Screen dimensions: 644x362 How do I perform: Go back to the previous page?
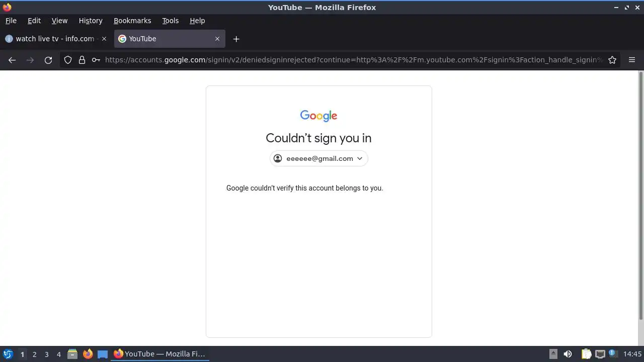click(12, 60)
